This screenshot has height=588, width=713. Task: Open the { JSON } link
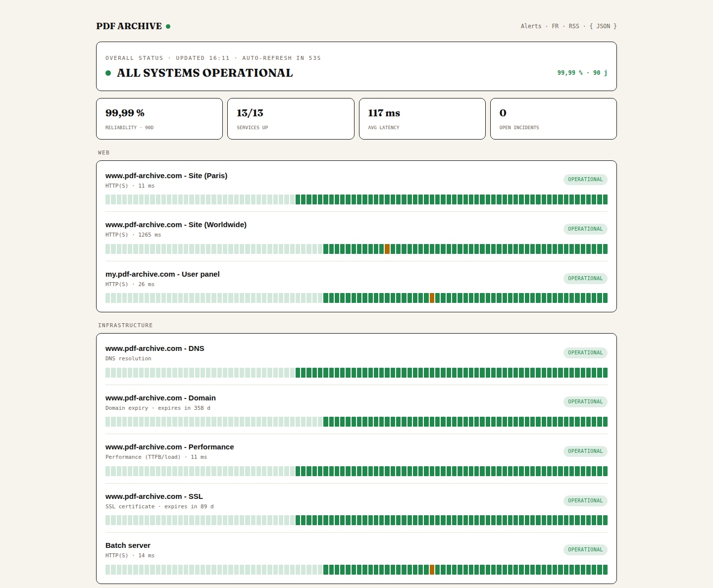pyautogui.click(x=603, y=26)
